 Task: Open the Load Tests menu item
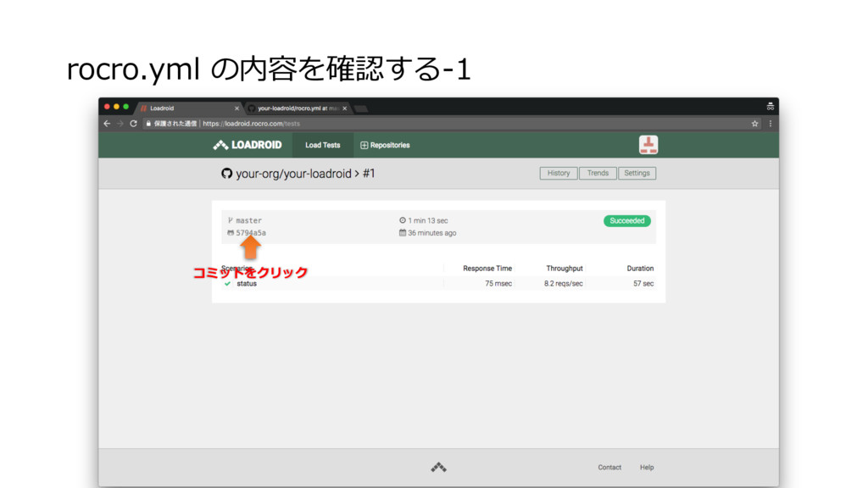pos(323,145)
